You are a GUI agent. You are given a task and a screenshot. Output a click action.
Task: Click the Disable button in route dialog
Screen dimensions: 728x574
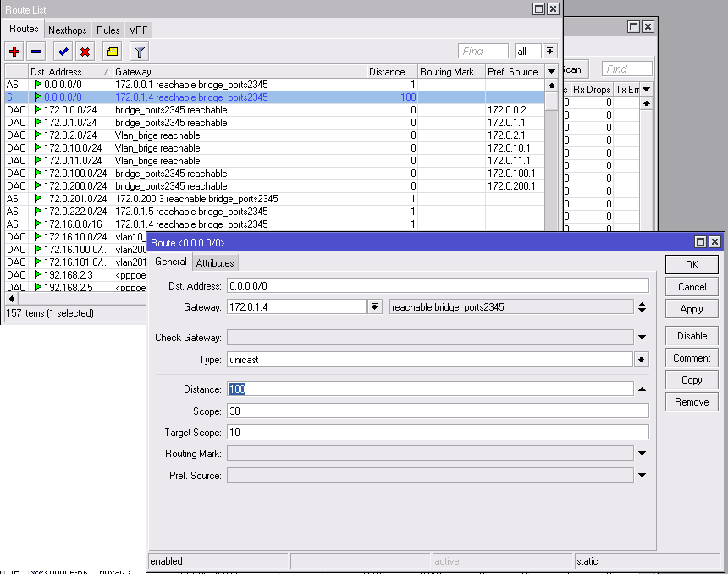pos(692,336)
